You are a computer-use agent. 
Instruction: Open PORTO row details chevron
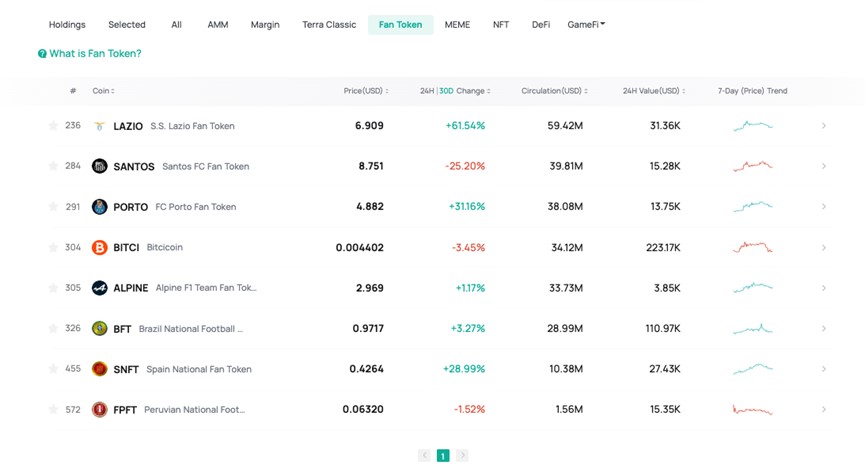pyautogui.click(x=824, y=206)
